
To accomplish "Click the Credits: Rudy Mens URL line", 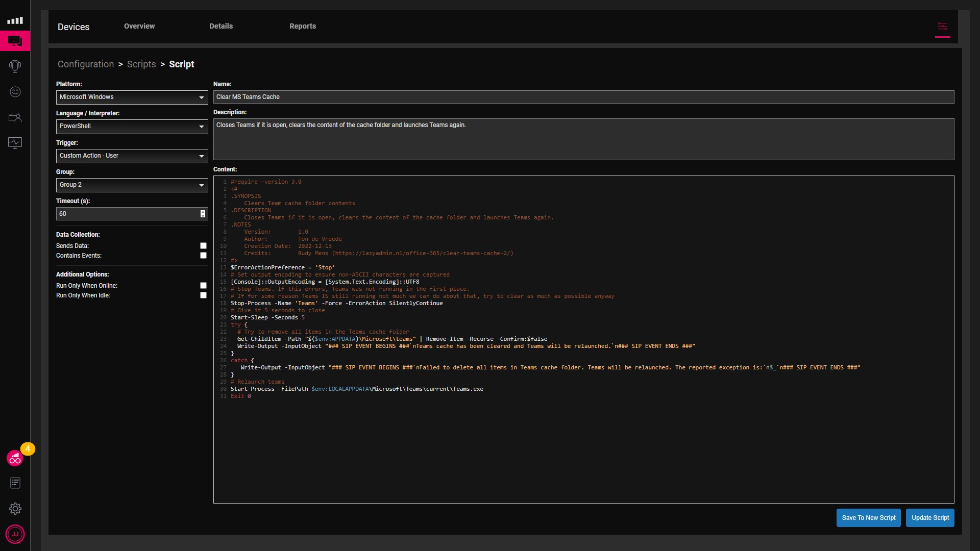I will [x=379, y=253].
